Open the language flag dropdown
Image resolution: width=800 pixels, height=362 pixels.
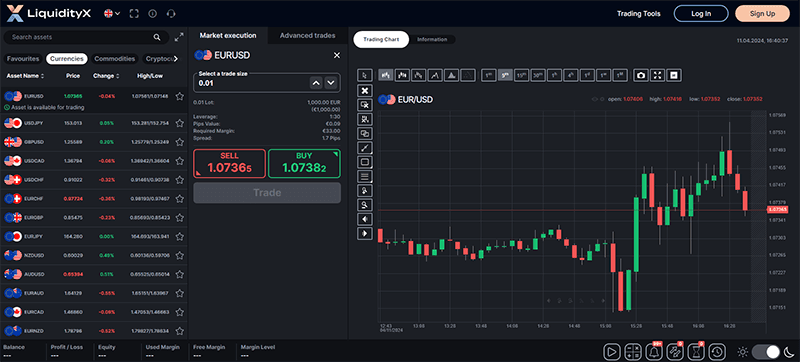pyautogui.click(x=112, y=14)
